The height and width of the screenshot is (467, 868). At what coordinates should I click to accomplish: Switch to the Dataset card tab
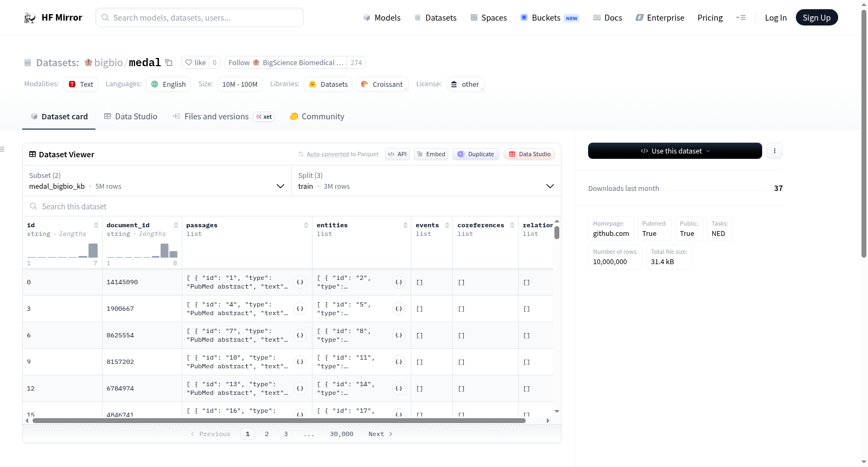tap(59, 116)
